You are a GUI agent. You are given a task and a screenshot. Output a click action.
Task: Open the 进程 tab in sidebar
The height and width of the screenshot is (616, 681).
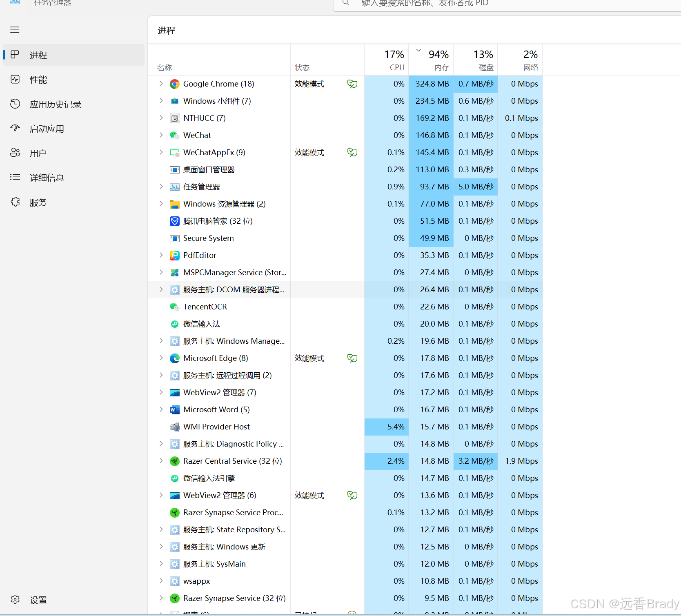pyautogui.click(x=74, y=55)
